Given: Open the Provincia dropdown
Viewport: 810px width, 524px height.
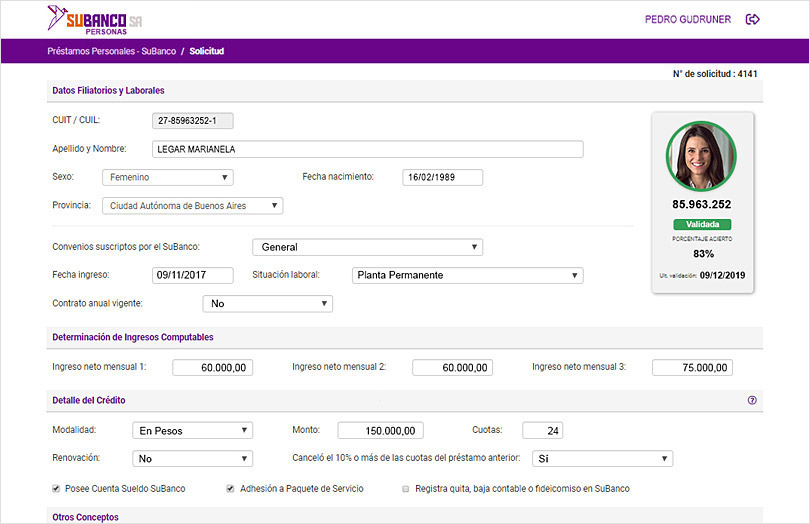Looking at the screenshot, I should point(193,206).
